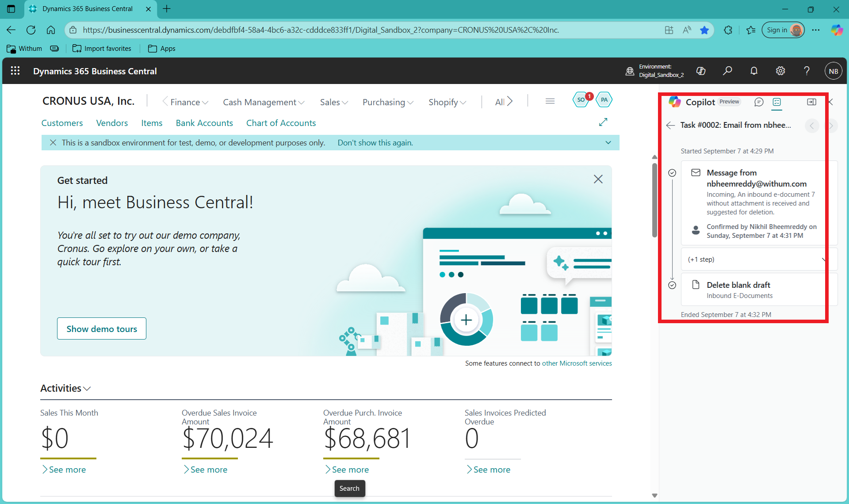Click the Show demo tours button

coord(101,328)
